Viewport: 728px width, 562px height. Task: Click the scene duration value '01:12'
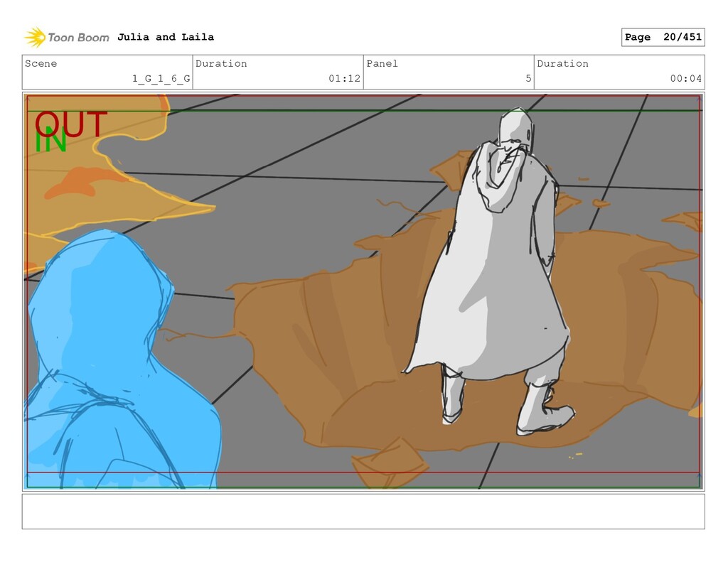click(344, 78)
